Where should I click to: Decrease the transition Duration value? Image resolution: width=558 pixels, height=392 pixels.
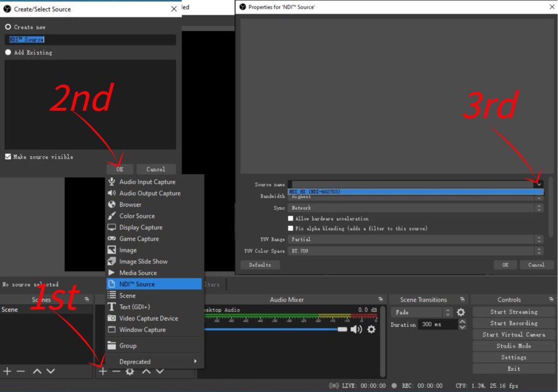(x=462, y=327)
